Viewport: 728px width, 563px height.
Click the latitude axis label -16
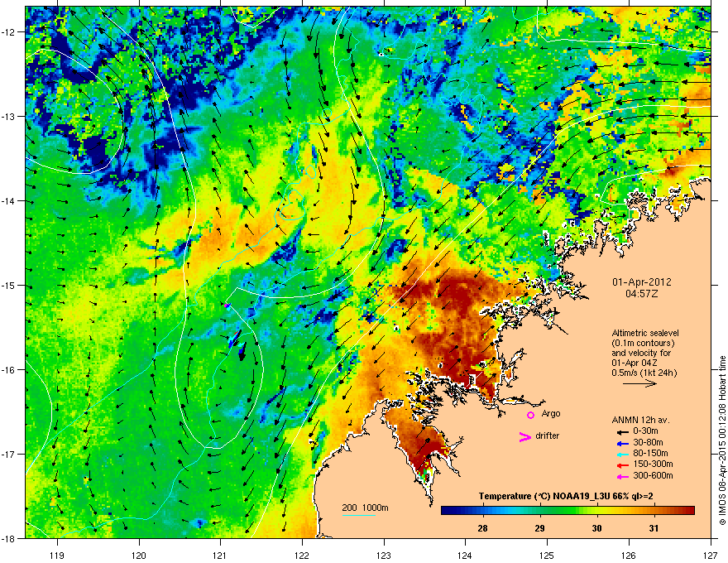pyautogui.click(x=9, y=370)
